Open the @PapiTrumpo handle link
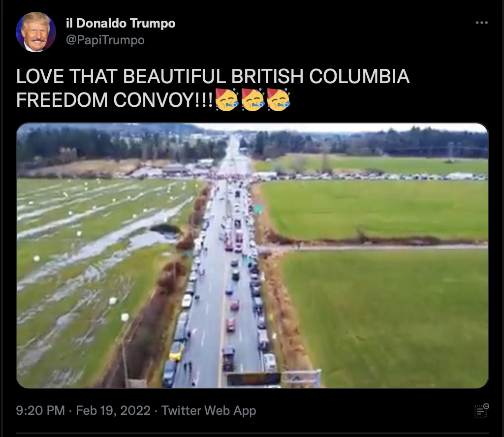This screenshot has height=437, width=504. click(x=105, y=40)
